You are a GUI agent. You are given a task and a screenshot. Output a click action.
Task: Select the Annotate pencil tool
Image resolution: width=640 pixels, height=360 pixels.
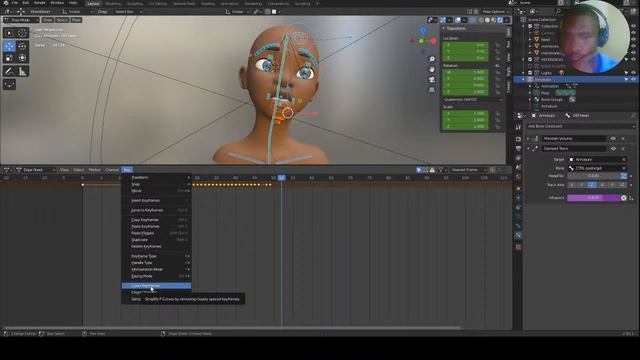(9, 71)
